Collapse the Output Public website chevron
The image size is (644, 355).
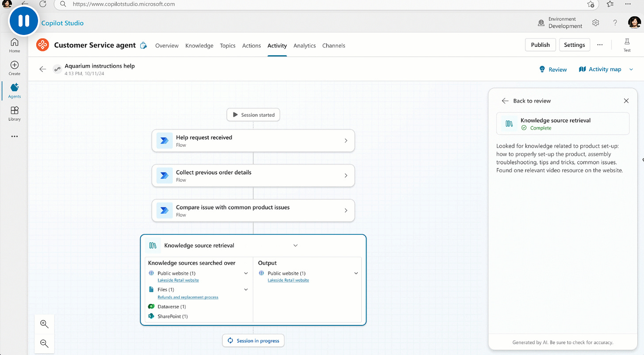tap(356, 273)
